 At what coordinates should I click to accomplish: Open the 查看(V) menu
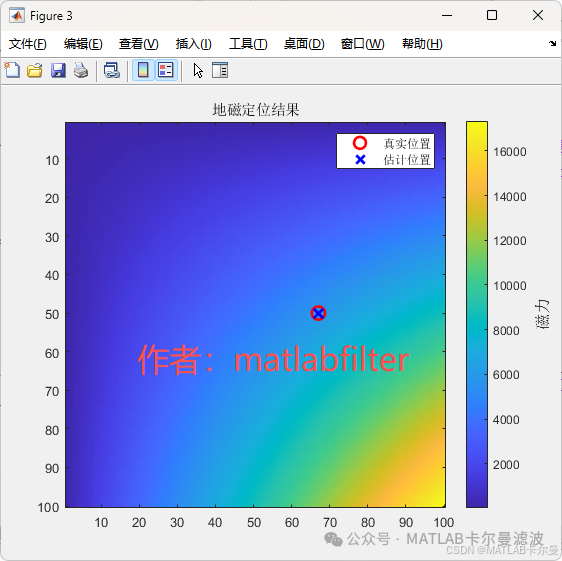[138, 44]
